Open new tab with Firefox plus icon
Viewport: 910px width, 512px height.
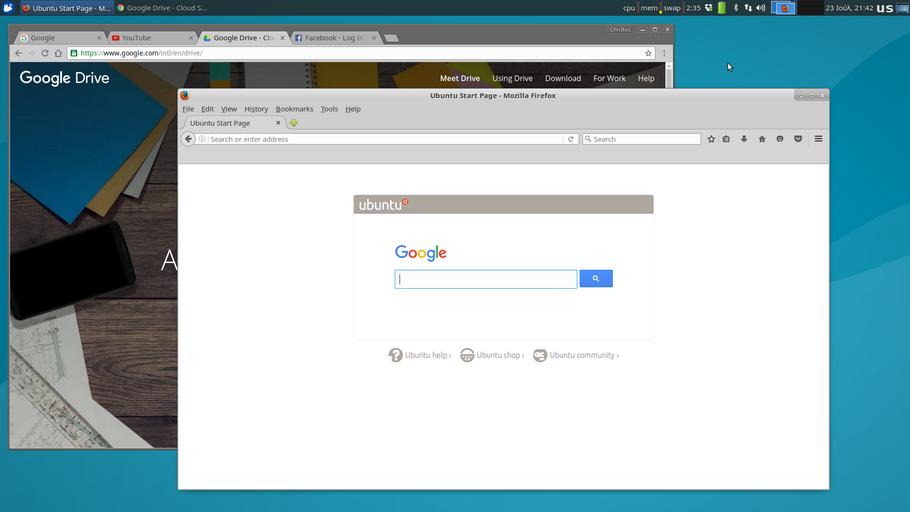click(294, 123)
